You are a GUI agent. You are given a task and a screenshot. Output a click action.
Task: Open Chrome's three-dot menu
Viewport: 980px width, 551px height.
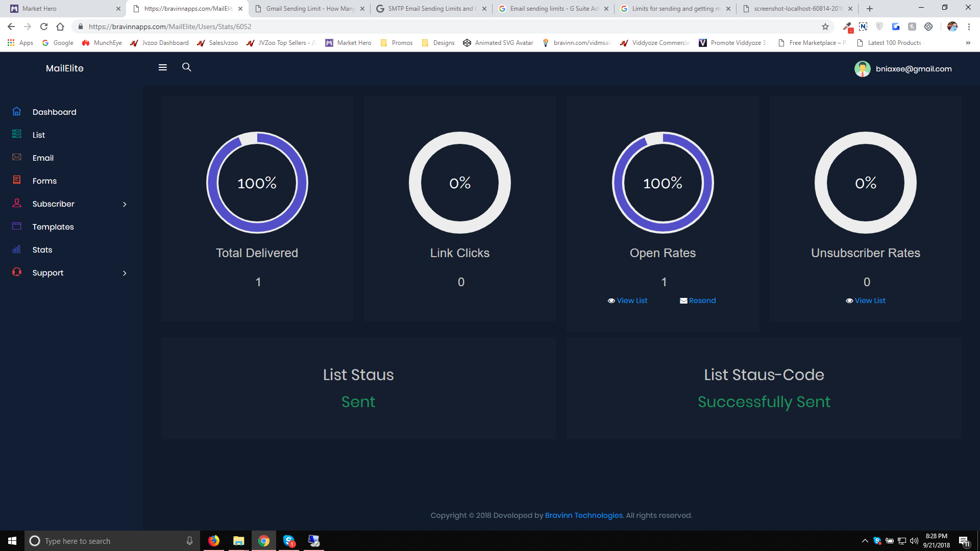click(x=969, y=27)
